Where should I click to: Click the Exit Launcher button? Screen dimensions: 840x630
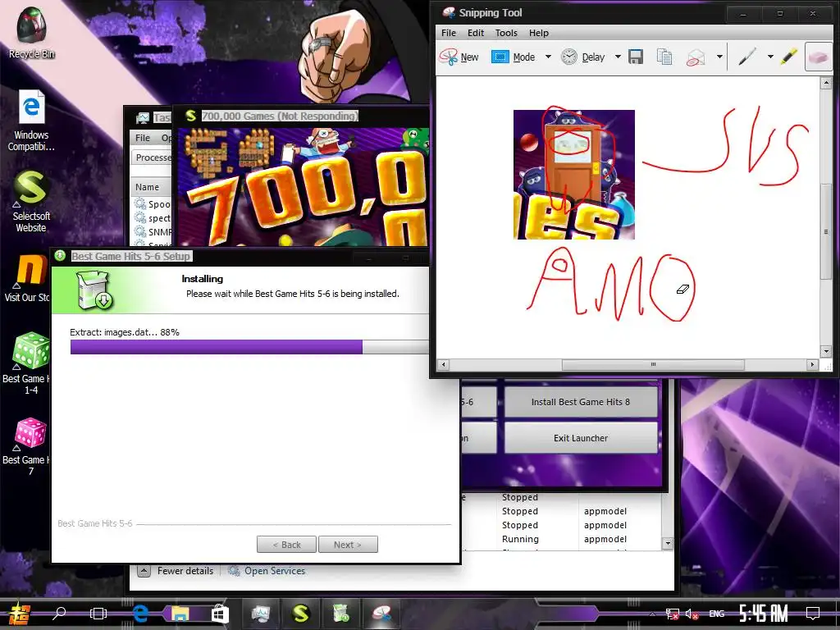tap(581, 438)
